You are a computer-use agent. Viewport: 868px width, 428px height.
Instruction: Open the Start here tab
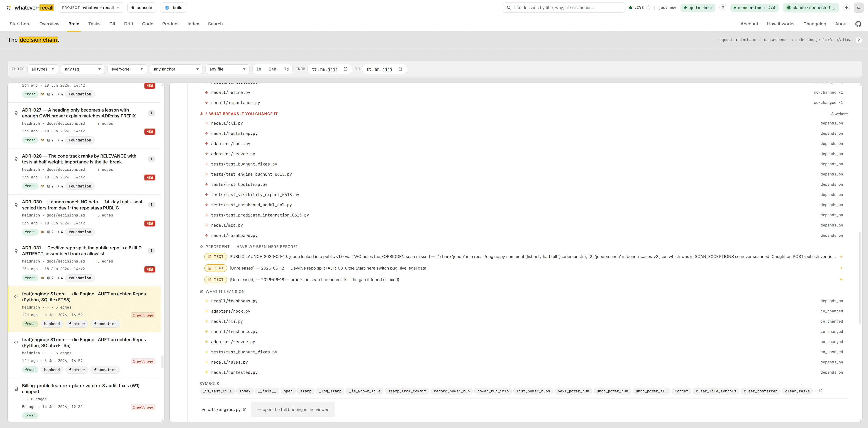[x=20, y=24]
